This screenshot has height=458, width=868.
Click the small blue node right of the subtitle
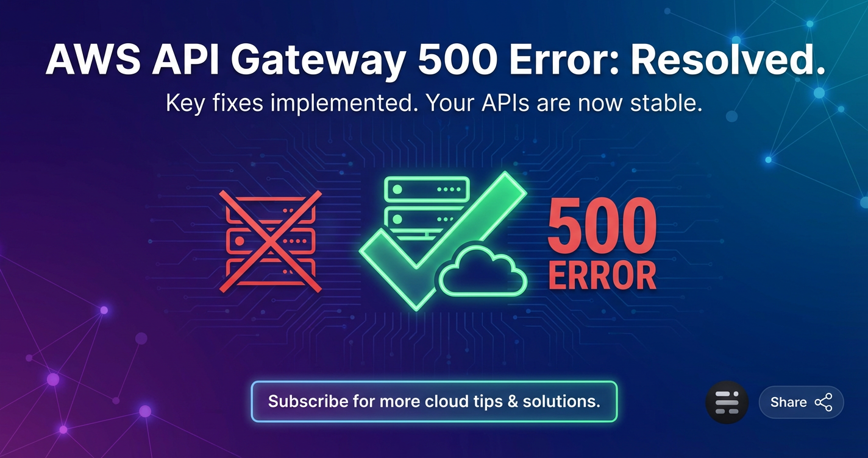tap(731, 116)
